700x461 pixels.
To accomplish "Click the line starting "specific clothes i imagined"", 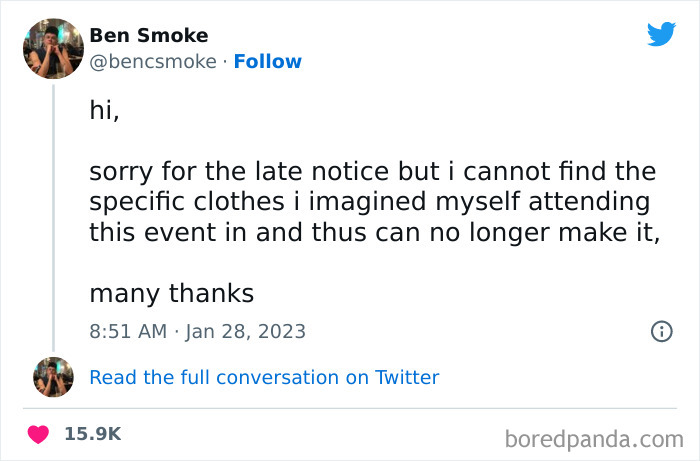I will pos(369,202).
